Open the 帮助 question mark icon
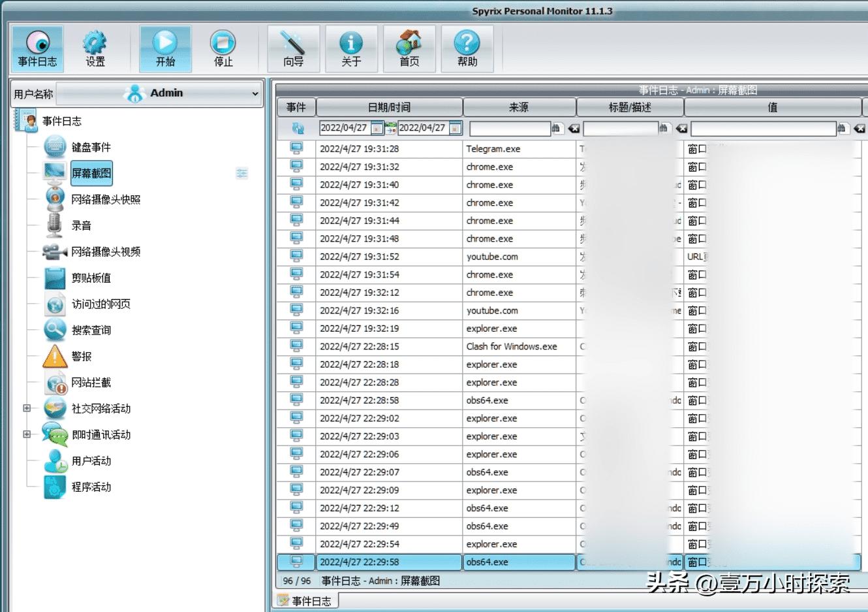Viewport: 868px width, 612px height. click(x=467, y=49)
